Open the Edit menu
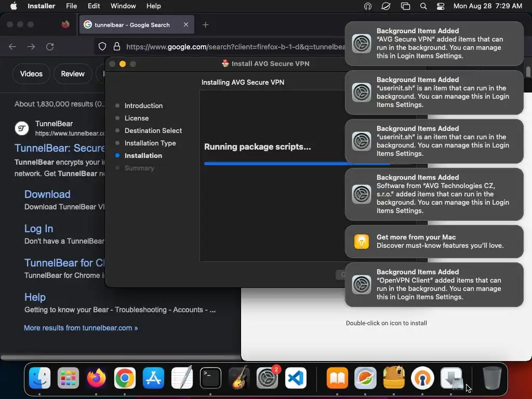532x399 pixels. [x=94, y=6]
